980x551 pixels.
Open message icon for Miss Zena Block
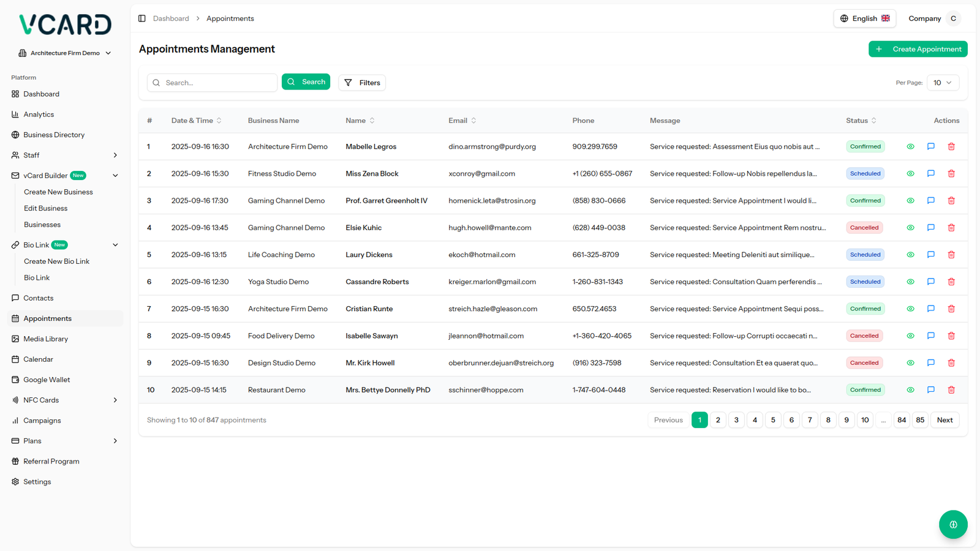coord(930,174)
